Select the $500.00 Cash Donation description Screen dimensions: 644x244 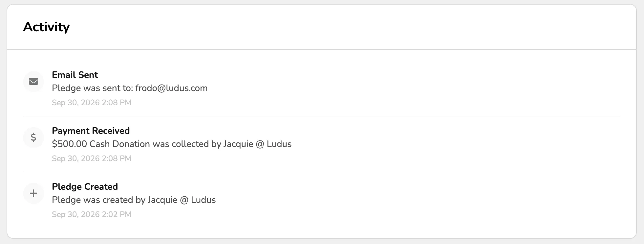tap(172, 144)
